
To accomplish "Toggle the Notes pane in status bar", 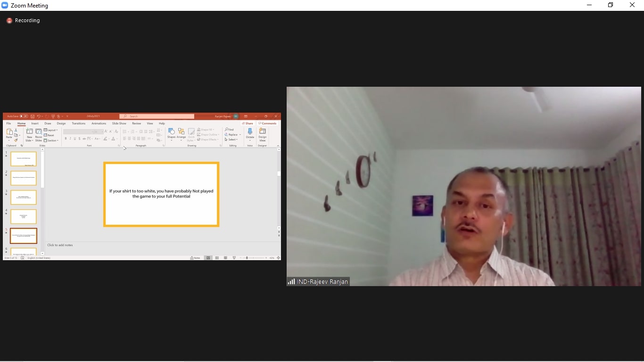I will click(x=195, y=258).
